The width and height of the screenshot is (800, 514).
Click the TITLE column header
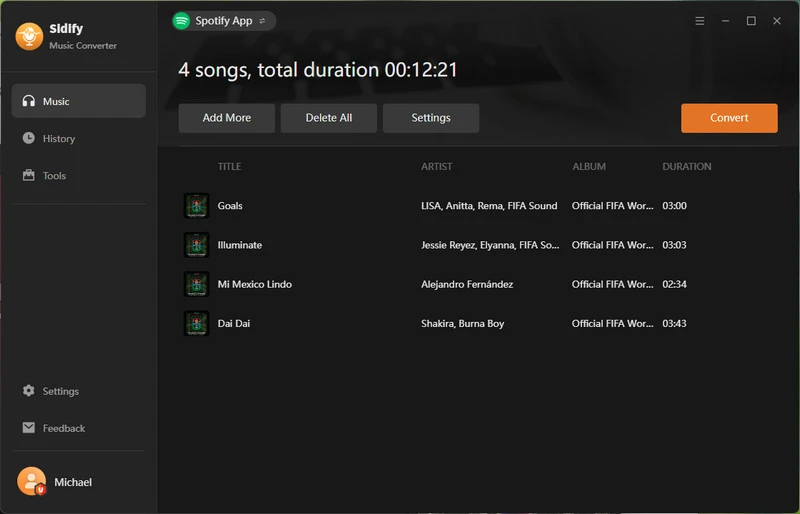229,166
